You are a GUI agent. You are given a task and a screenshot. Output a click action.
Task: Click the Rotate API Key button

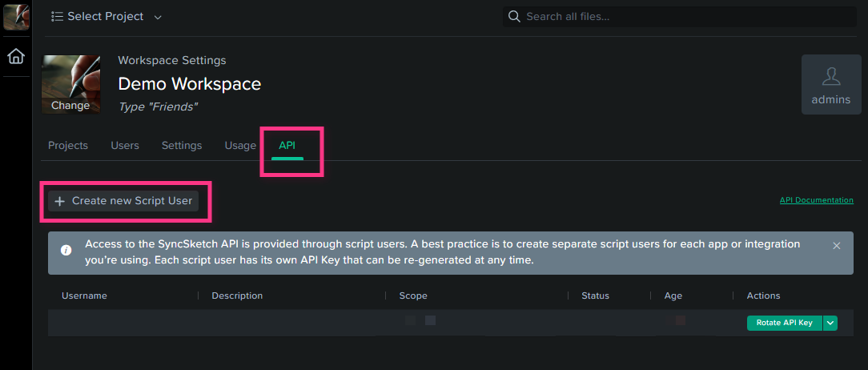click(x=785, y=323)
